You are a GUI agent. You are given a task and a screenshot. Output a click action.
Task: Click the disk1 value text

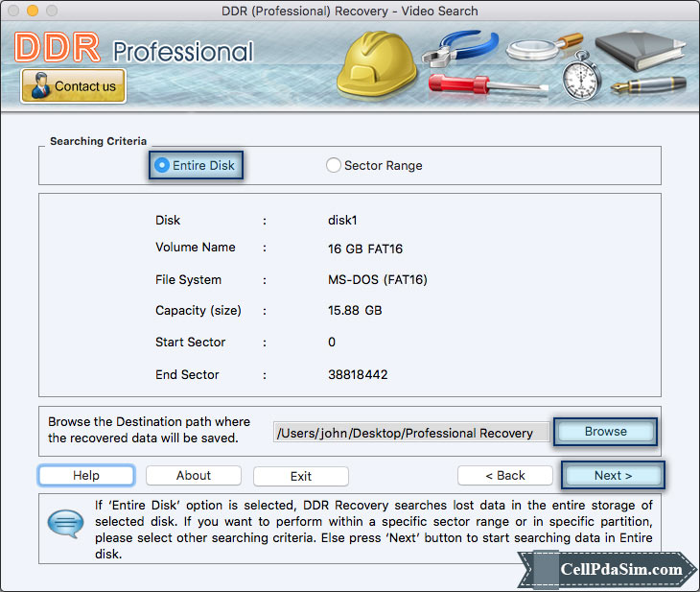[342, 221]
